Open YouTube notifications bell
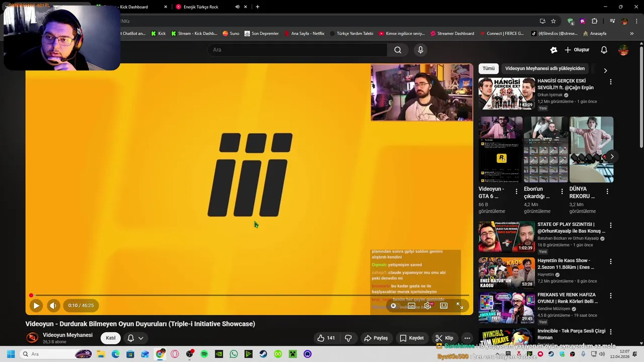 604,50
